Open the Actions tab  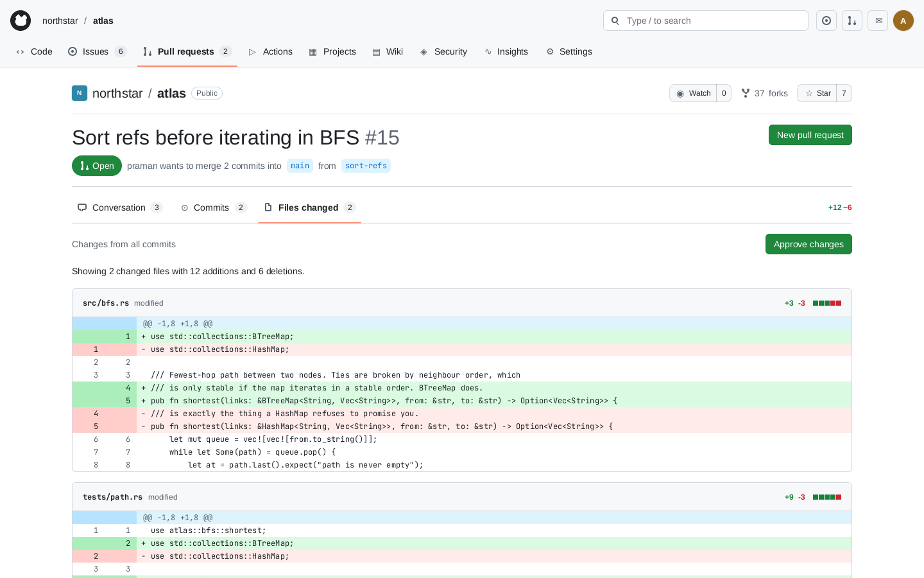271,51
